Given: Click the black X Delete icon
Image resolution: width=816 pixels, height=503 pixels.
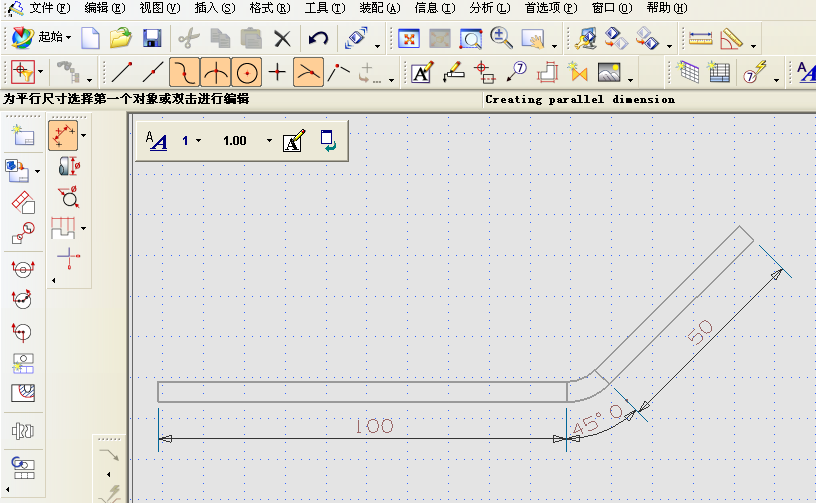Looking at the screenshot, I should click(x=282, y=38).
